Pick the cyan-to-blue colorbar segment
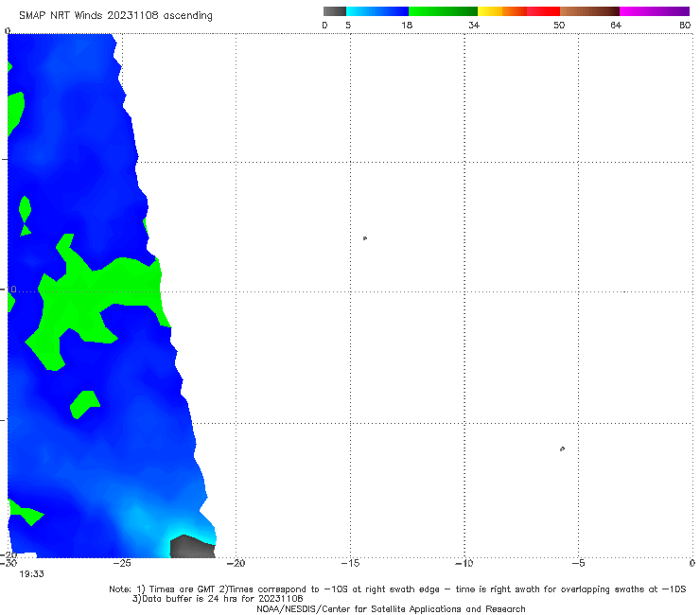Screen dimensions: 700x615 [377, 11]
